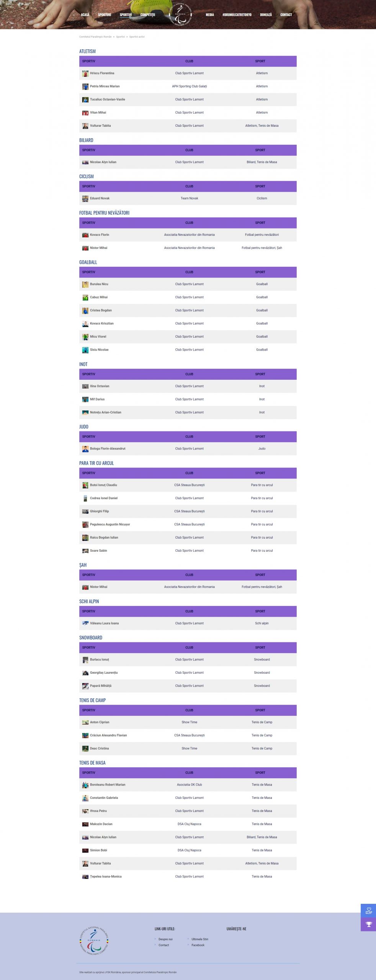This screenshot has width=376, height=980.
Task: Click Văleanu Laura Ioana's thumbnail picture
Action: (x=85, y=623)
